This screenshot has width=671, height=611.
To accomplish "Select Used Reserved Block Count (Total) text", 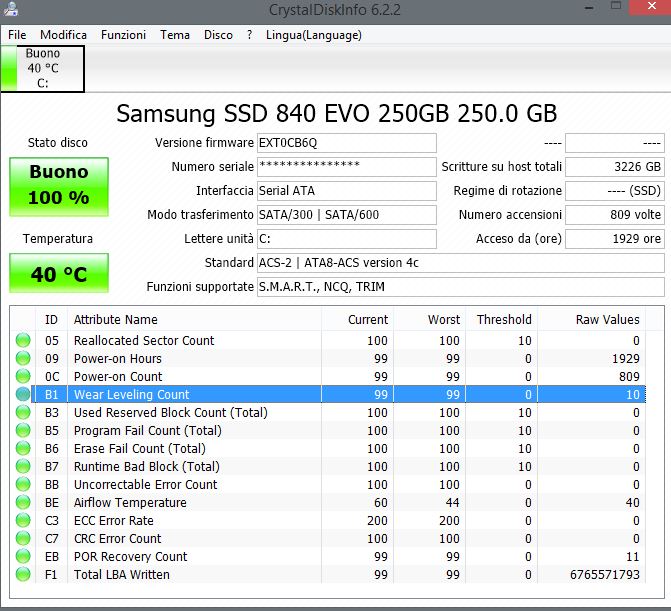I will coord(171,412).
